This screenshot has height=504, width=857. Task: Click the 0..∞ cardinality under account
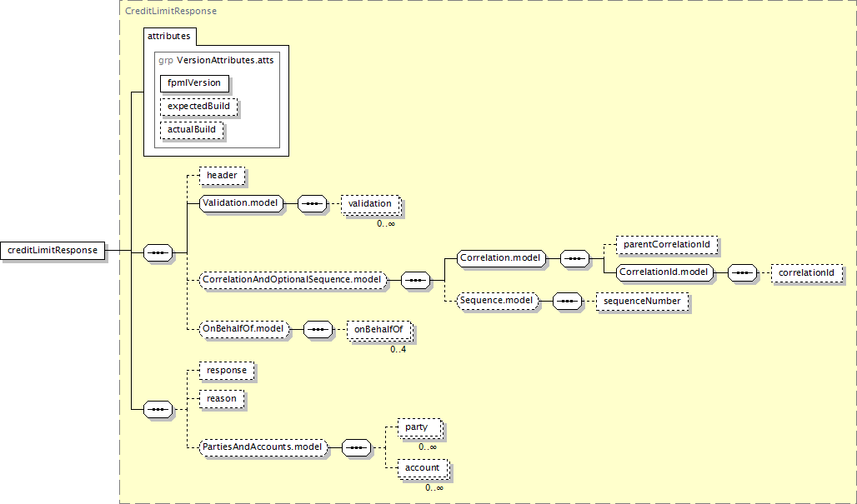pos(434,487)
